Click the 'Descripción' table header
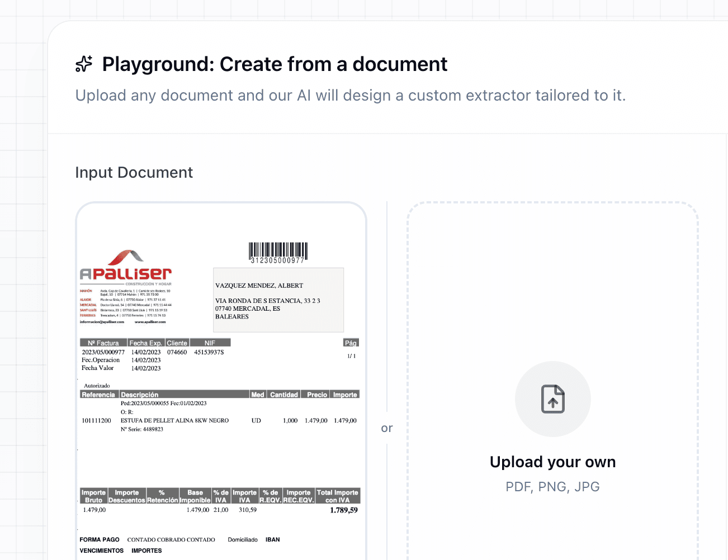The height and width of the screenshot is (560, 728). (140, 395)
